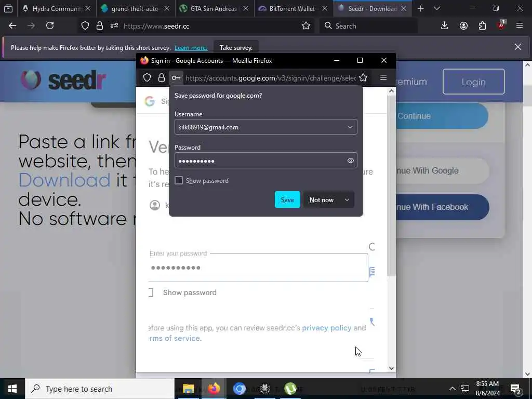The width and height of the screenshot is (532, 399).
Task: Dismiss the Firefox survey notification bar
Action: [517, 47]
